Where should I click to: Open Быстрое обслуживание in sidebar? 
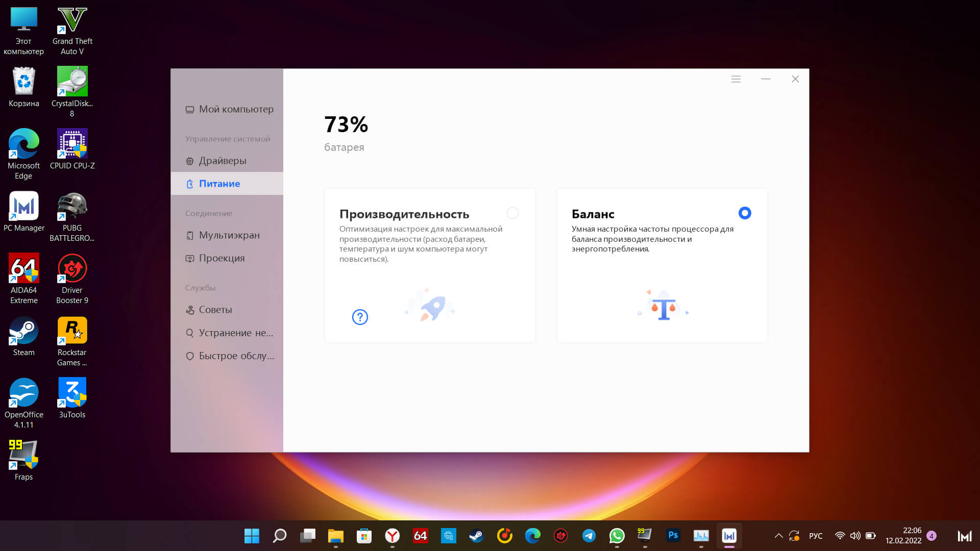(236, 356)
